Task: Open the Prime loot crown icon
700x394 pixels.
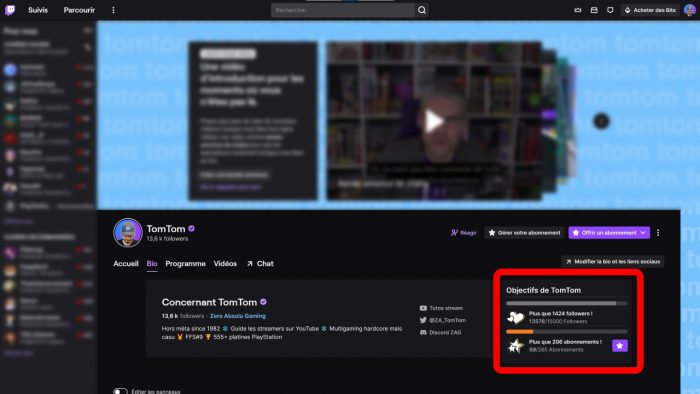Action: 578,10
